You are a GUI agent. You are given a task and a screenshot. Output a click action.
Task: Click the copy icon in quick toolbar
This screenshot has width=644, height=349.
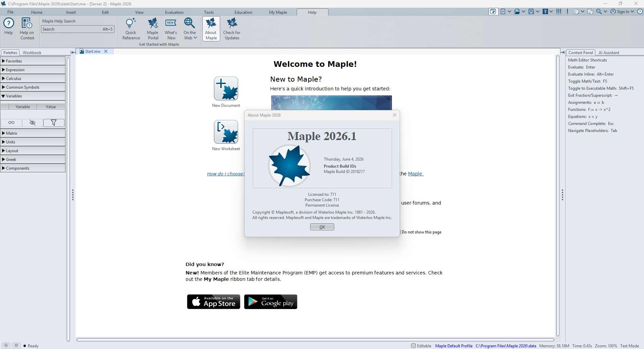click(x=576, y=12)
